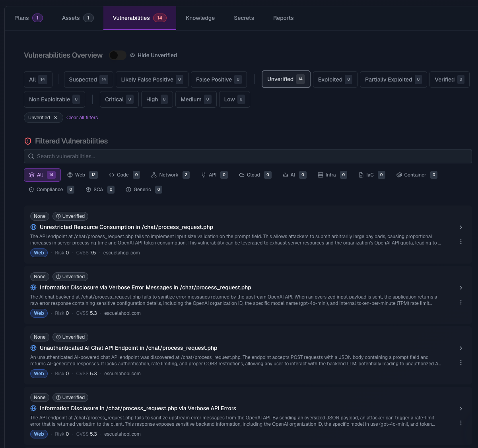478x448 pixels.
Task: Open more options for Verbose Error Messages
Action: pos(461,302)
